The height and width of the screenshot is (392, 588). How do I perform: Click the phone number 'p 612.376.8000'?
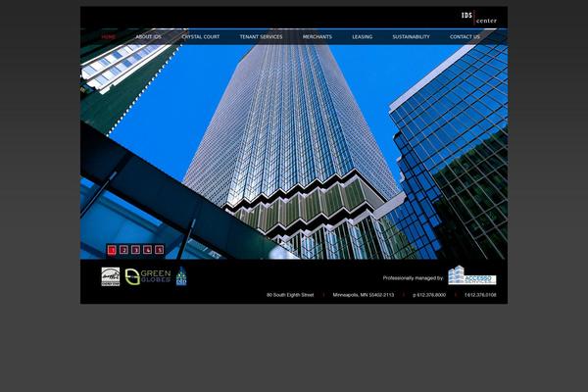[429, 295]
